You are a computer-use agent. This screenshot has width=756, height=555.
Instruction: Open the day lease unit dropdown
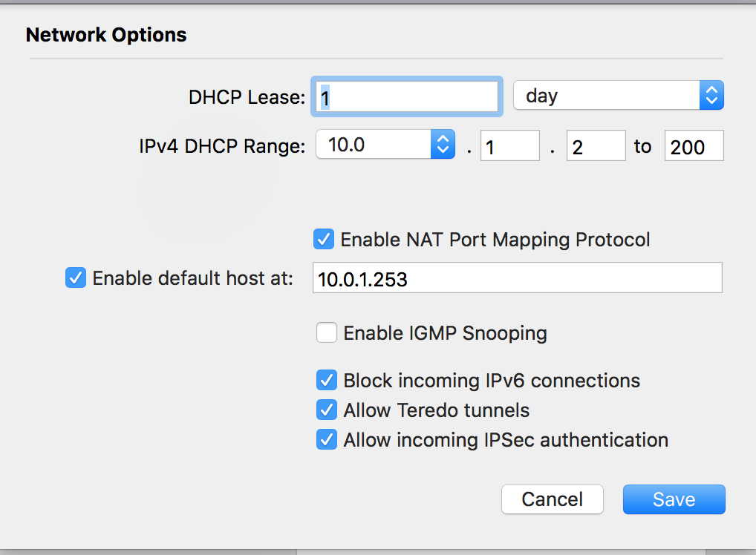coord(618,96)
